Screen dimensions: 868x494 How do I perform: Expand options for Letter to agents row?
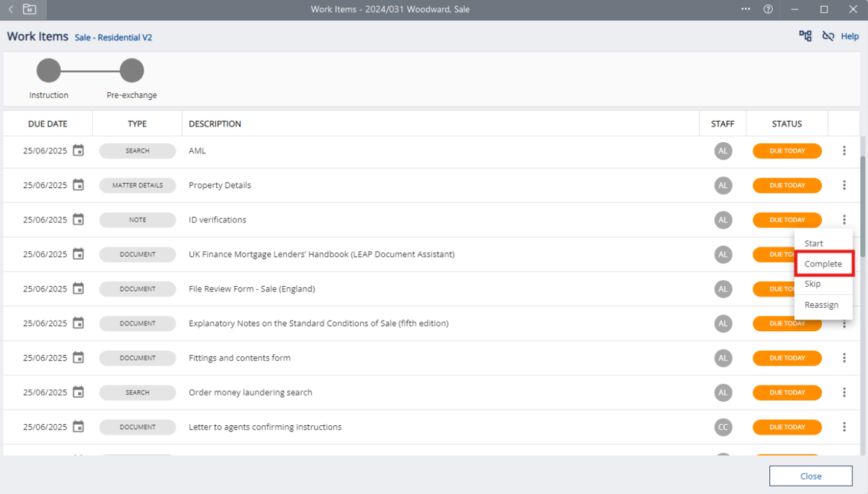(x=844, y=427)
